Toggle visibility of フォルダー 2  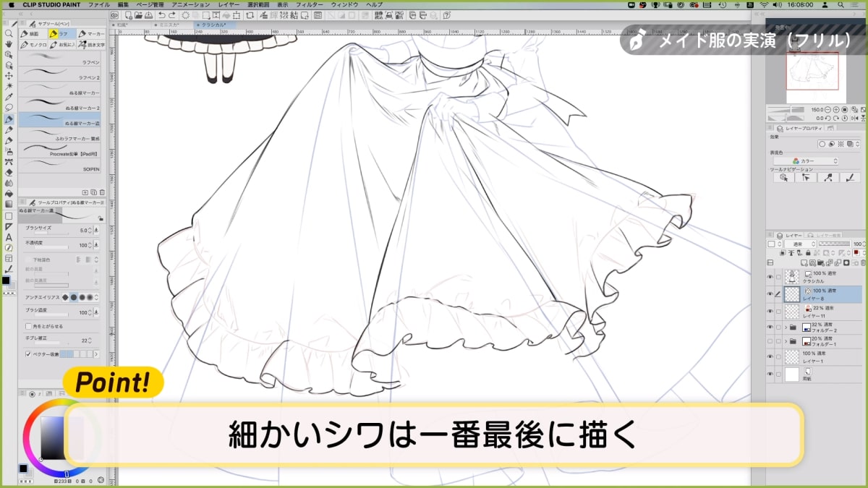770,327
